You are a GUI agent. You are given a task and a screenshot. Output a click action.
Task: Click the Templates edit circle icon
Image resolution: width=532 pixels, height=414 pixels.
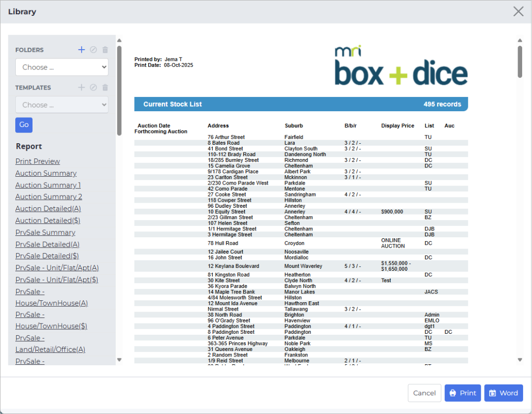pyautogui.click(x=93, y=88)
